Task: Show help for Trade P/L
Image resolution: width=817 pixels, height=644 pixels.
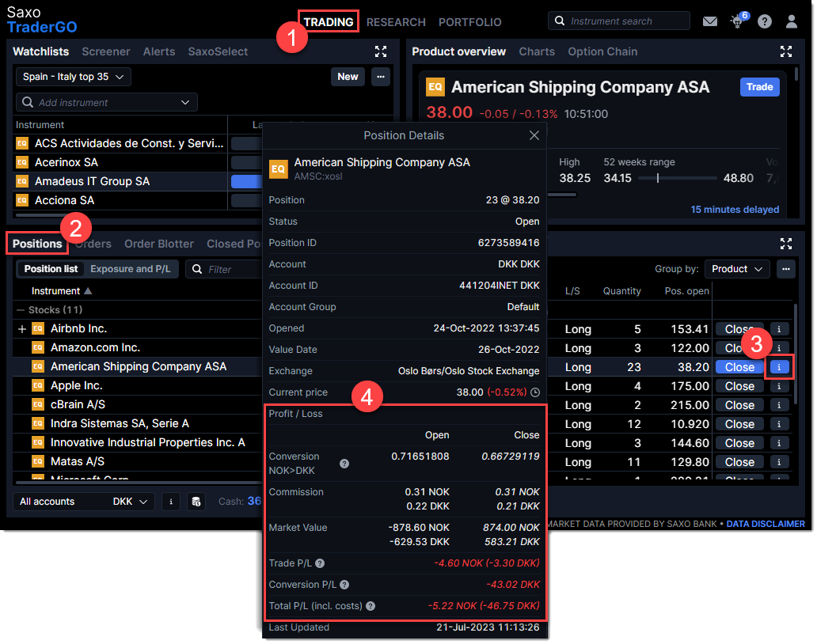Action: (x=320, y=563)
